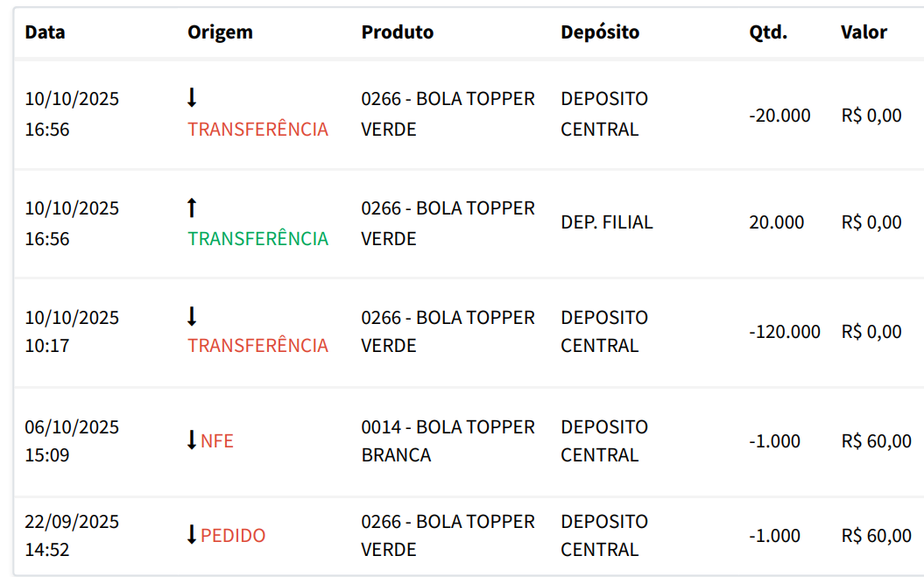
Task: Click the up arrow above green TRANSFERÊNCIA
Action: (193, 208)
